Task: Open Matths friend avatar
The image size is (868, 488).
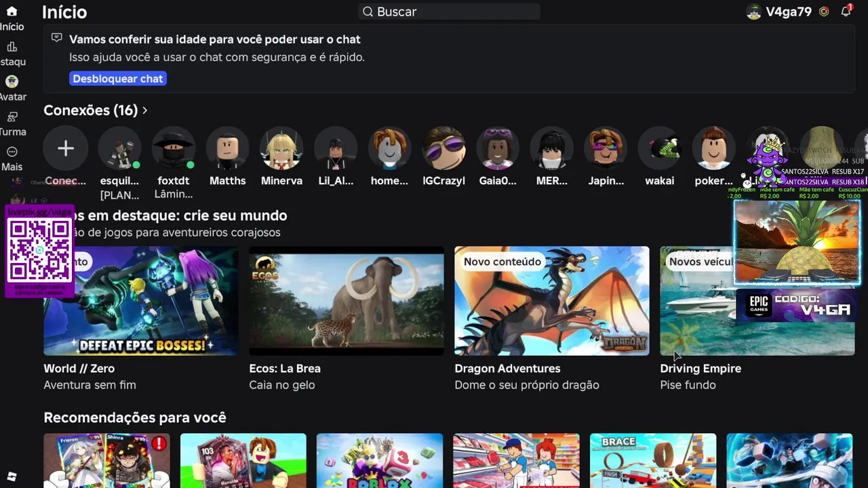Action: pos(228,148)
